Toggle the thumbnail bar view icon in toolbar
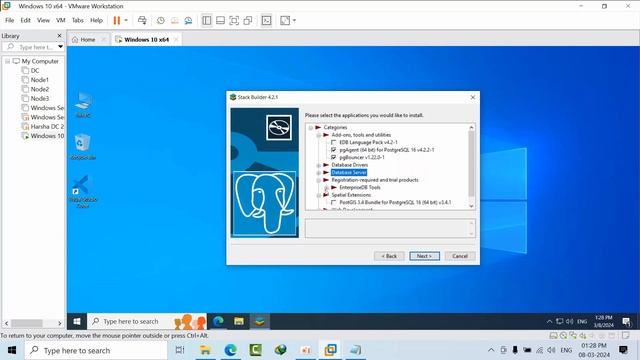The image size is (640, 360). click(x=220, y=20)
